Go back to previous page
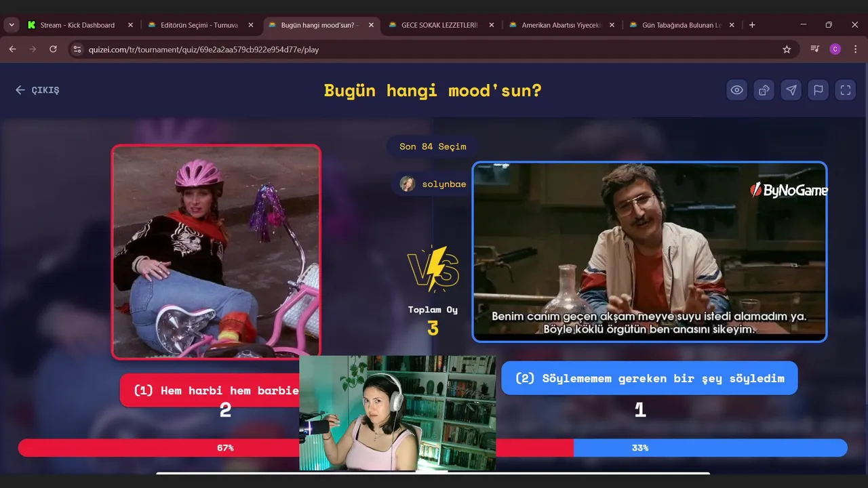868x488 pixels. [x=12, y=49]
